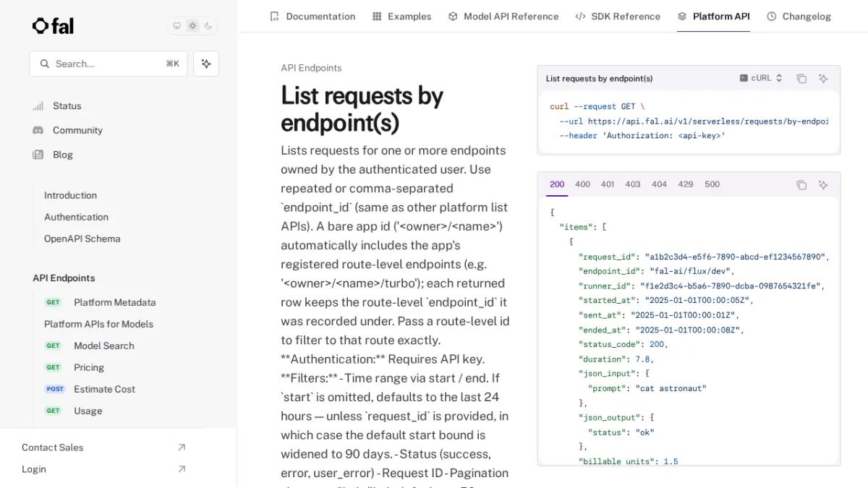This screenshot has width=868, height=488.
Task: Select the 401 response tab
Action: (x=608, y=184)
